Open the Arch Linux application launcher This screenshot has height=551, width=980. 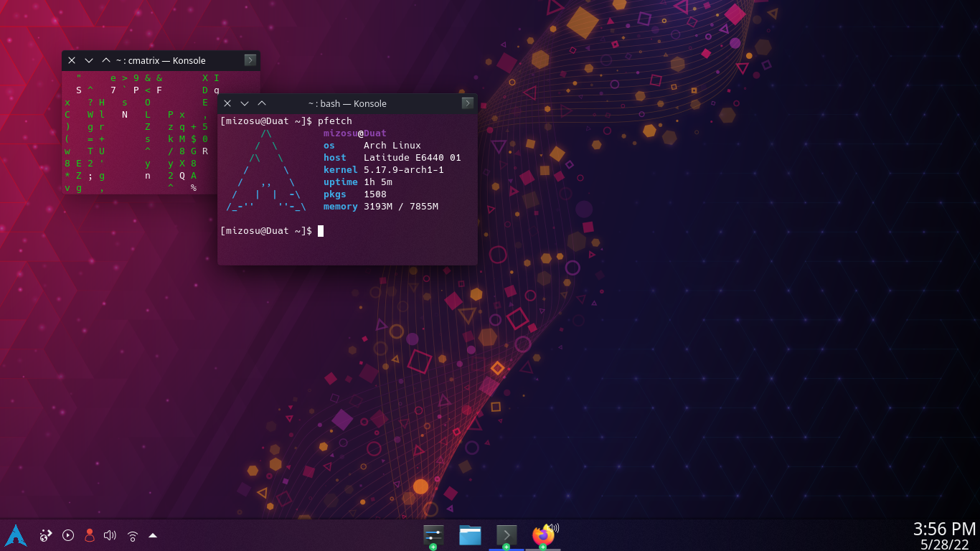[x=16, y=535]
